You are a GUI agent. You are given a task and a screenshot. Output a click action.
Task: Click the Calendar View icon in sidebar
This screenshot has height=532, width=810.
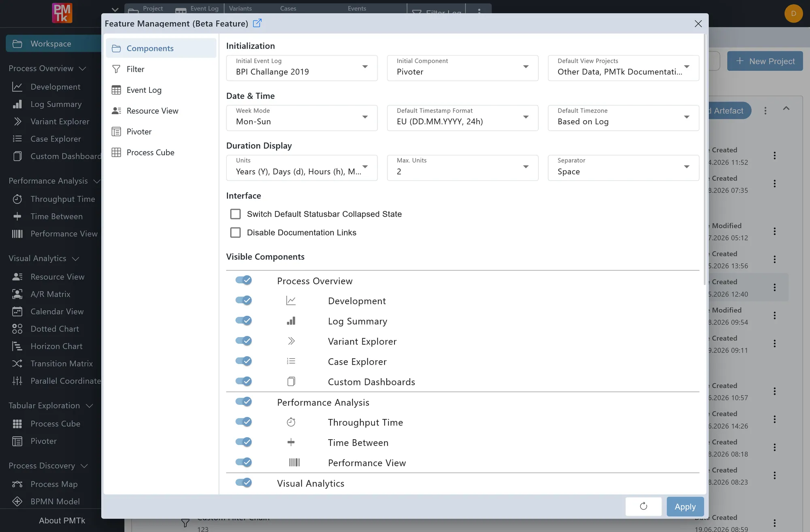[17, 312]
